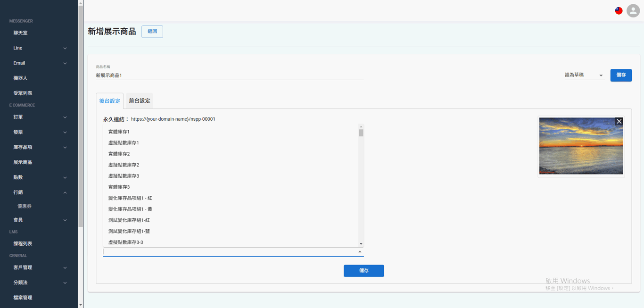Expand the Email sidebar menu

[x=39, y=63]
